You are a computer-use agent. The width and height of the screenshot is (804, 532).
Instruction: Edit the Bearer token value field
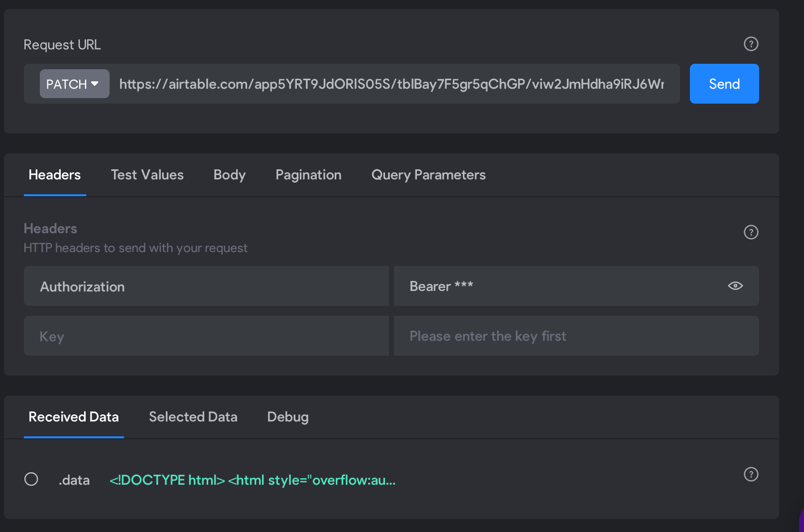pyautogui.click(x=576, y=286)
